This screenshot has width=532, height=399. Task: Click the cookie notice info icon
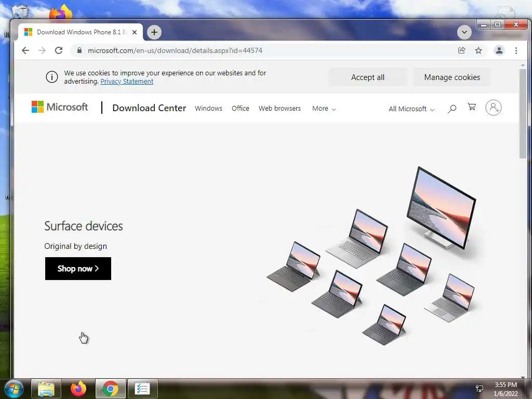52,77
